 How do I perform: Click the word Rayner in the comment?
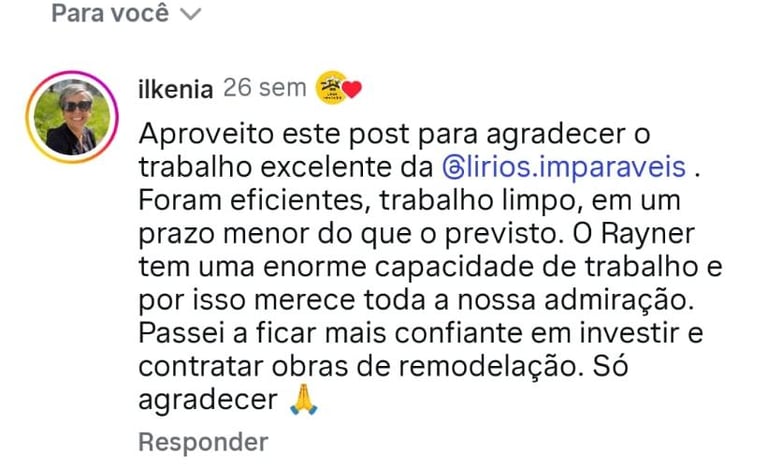[648, 234]
